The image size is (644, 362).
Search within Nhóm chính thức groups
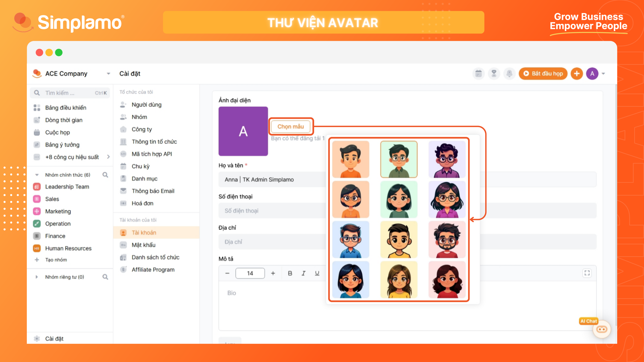(x=105, y=175)
